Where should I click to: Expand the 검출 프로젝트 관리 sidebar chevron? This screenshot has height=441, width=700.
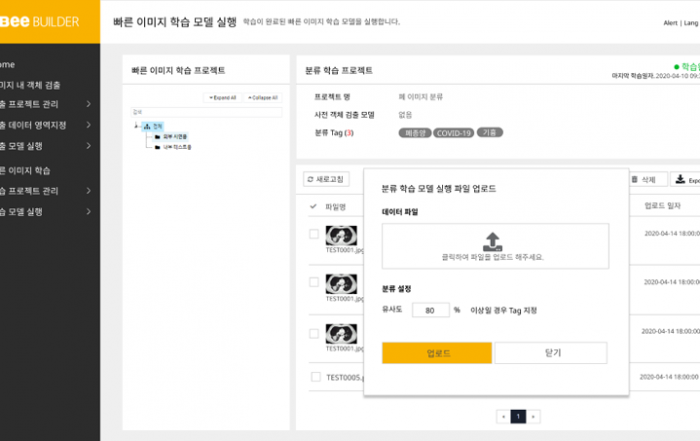coord(88,104)
